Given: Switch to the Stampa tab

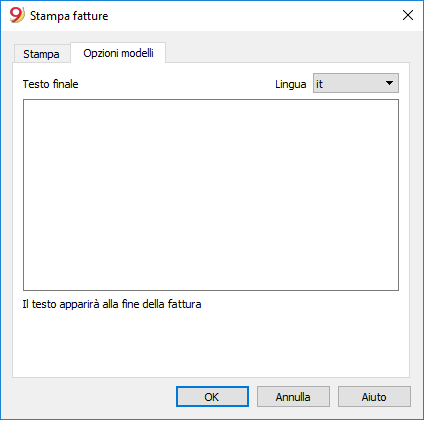Looking at the screenshot, I should (x=41, y=54).
